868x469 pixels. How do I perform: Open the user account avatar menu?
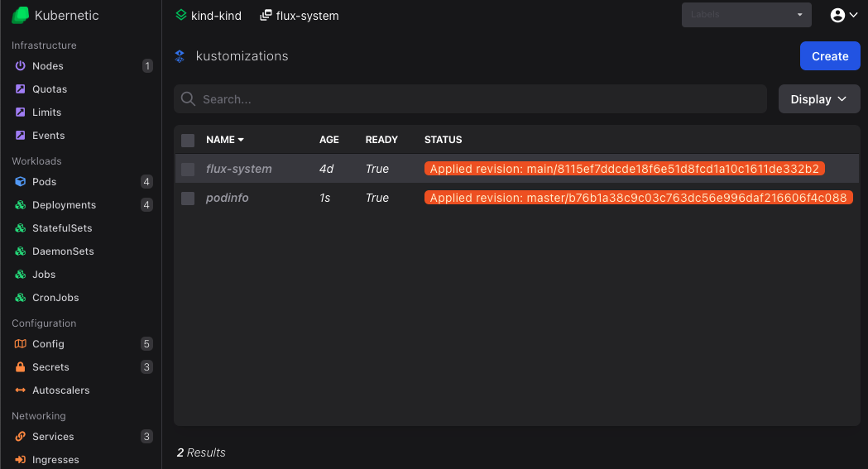[837, 15]
